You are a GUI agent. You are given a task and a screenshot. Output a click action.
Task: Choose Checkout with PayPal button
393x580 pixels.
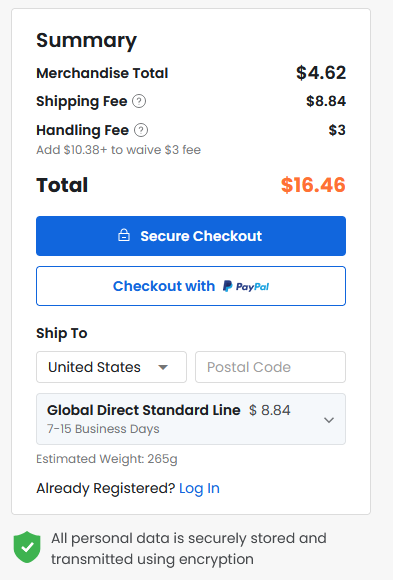click(x=191, y=286)
